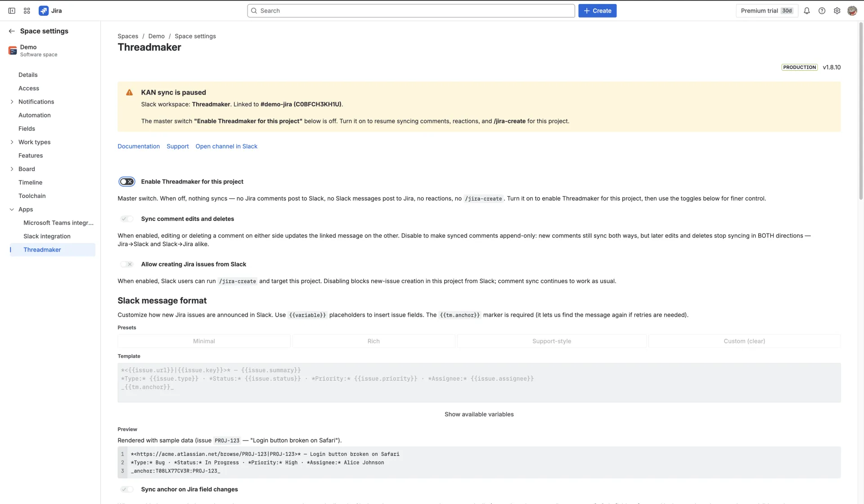Click the Create button

[597, 11]
